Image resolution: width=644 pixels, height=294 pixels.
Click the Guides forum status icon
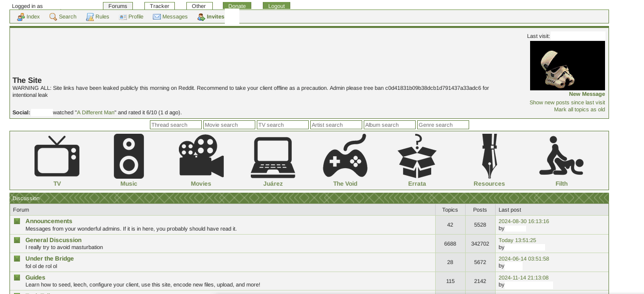click(x=17, y=278)
